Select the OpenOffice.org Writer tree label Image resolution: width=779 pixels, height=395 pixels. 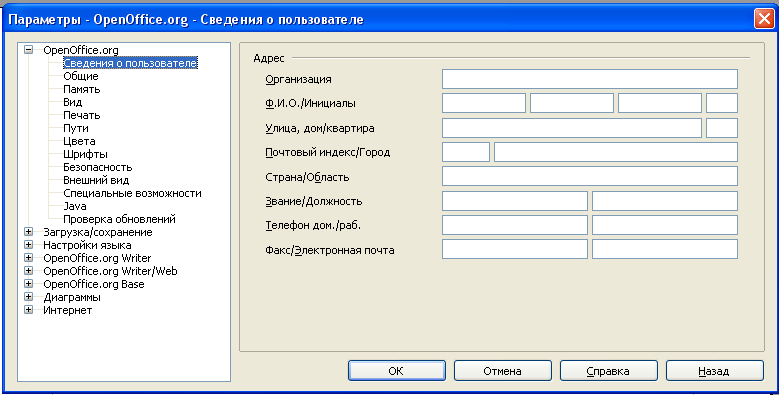point(97,258)
